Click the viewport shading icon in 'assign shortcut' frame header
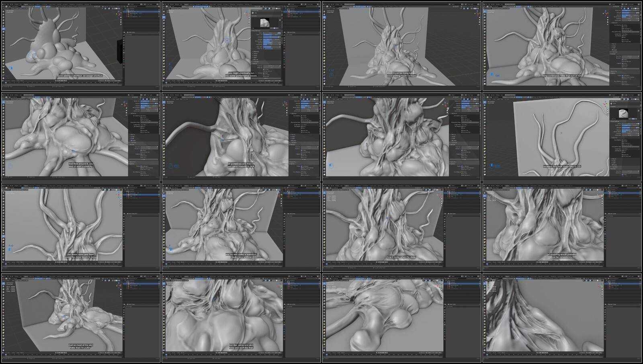 click(116, 8)
